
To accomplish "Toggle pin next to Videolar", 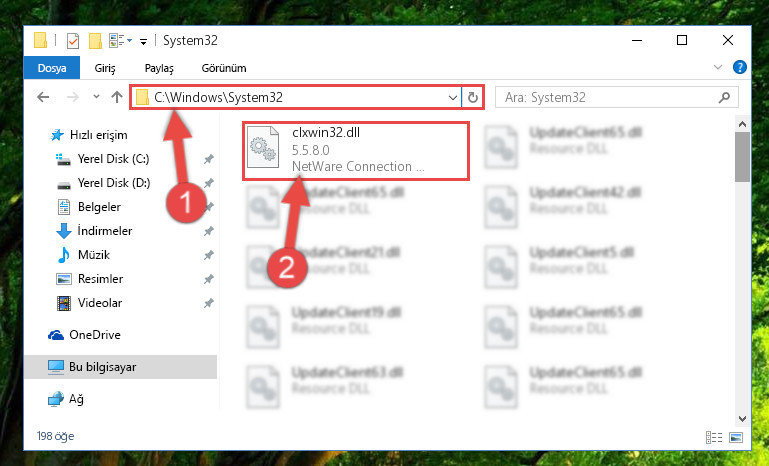I will pos(209,303).
